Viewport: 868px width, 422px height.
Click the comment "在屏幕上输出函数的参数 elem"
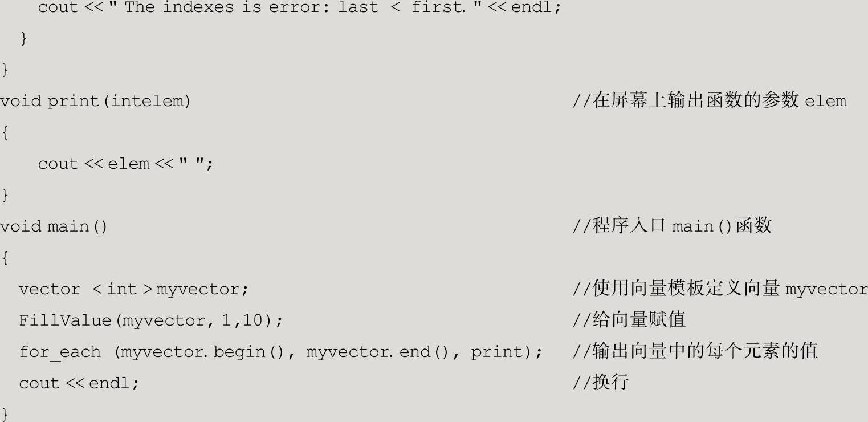710,102
